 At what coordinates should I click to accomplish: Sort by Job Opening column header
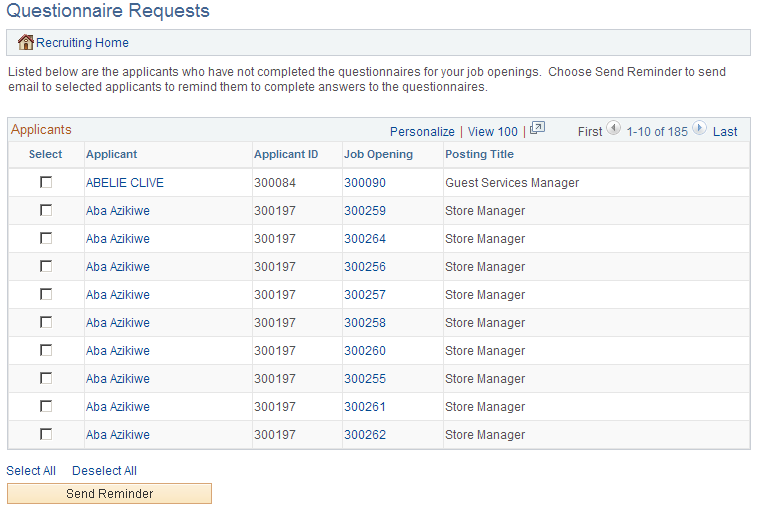[378, 154]
